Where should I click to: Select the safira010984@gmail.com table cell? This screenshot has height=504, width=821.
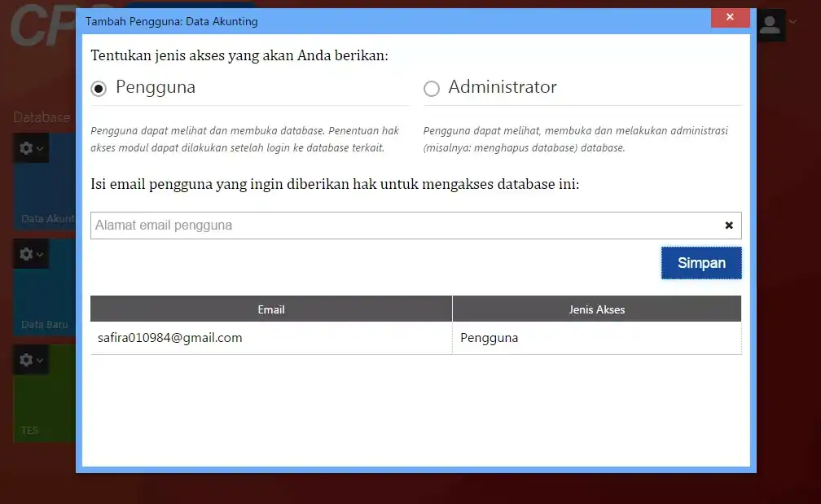tap(271, 338)
